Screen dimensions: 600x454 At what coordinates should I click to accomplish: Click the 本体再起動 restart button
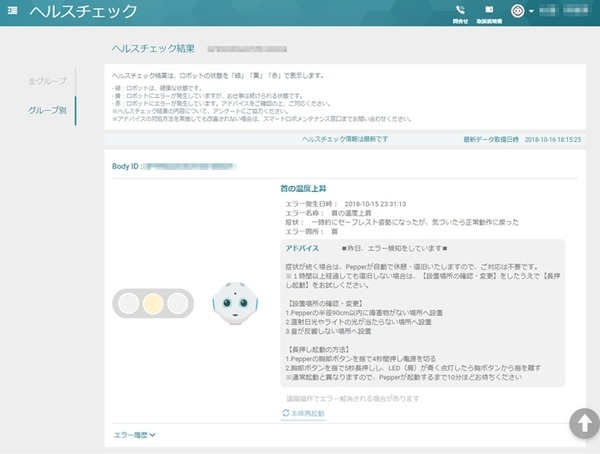pyautogui.click(x=303, y=413)
